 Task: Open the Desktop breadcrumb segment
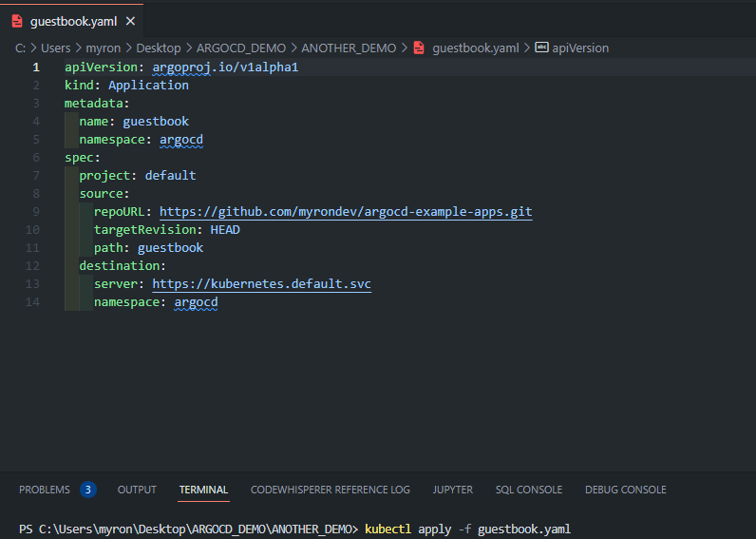click(159, 48)
